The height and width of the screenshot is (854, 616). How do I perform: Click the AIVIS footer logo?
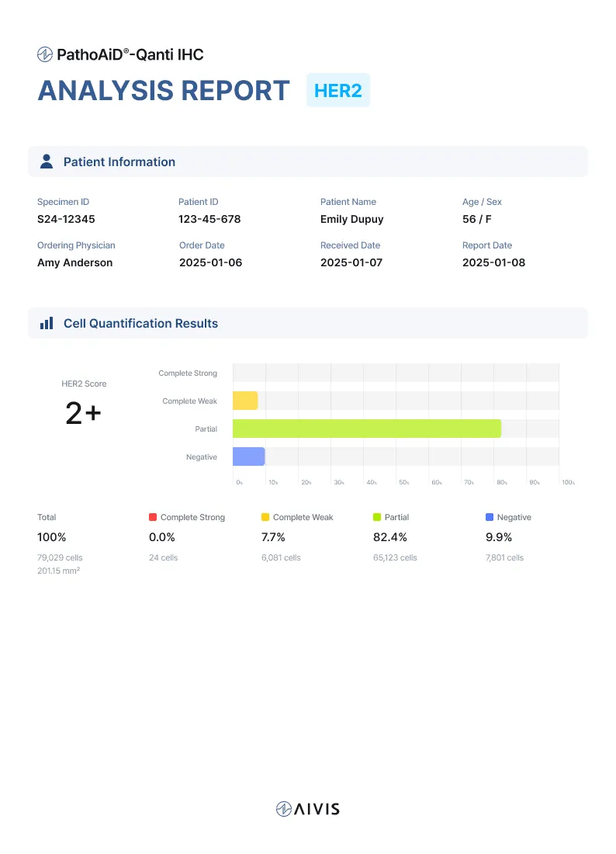coord(308,809)
